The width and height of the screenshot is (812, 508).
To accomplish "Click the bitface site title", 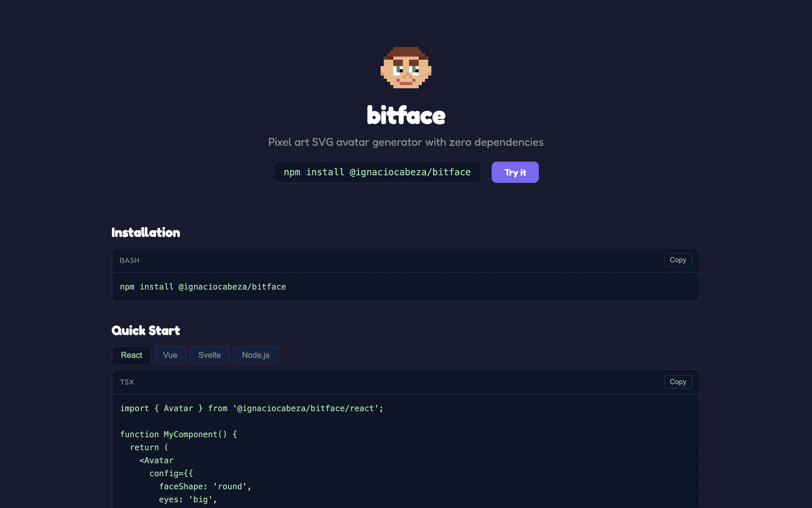I will pyautogui.click(x=406, y=115).
